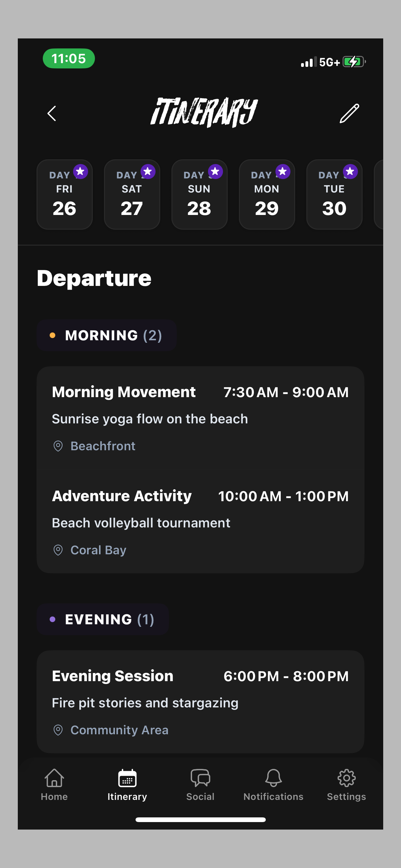The height and width of the screenshot is (868, 401).
Task: Collapse the MORNING (2) section header
Action: [x=106, y=335]
